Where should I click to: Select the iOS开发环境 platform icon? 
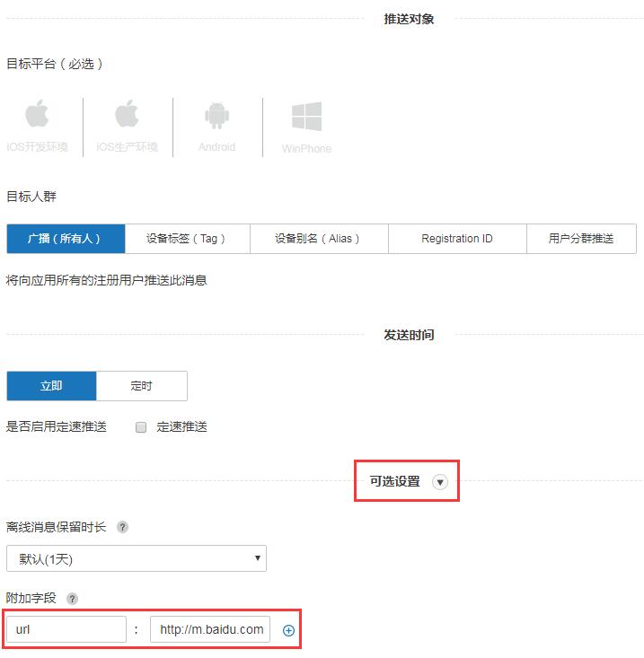coord(37,127)
